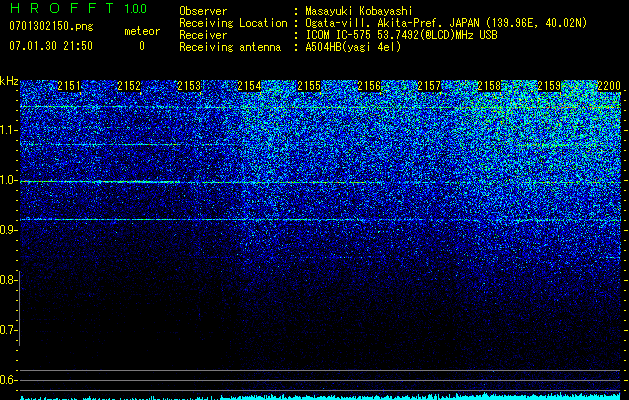
Task: Click the 2153 time marker
Action: pos(189,86)
